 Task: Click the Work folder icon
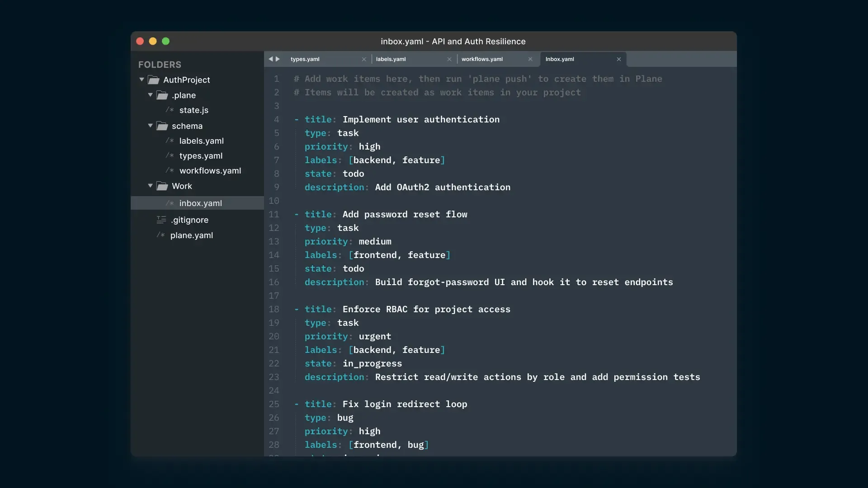tap(162, 186)
